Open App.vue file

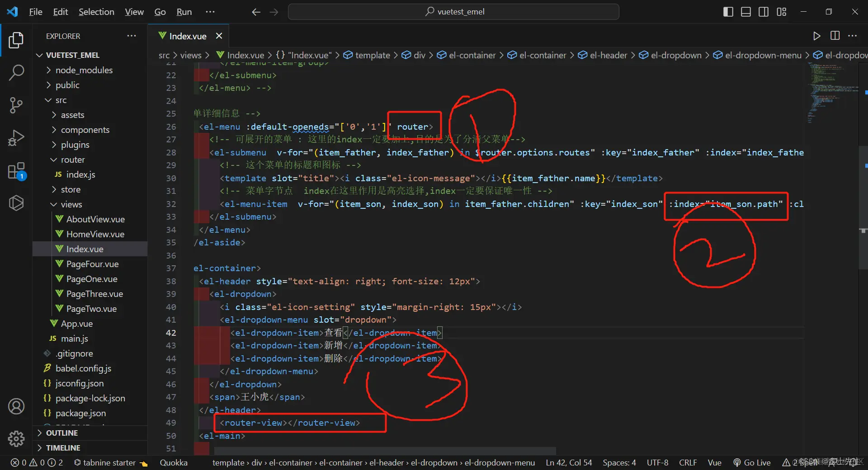[77, 324]
